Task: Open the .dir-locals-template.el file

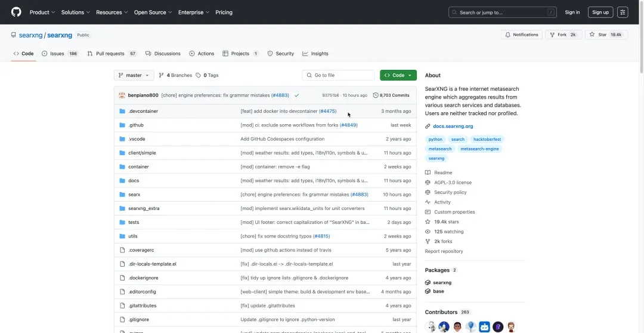Action: (x=153, y=264)
